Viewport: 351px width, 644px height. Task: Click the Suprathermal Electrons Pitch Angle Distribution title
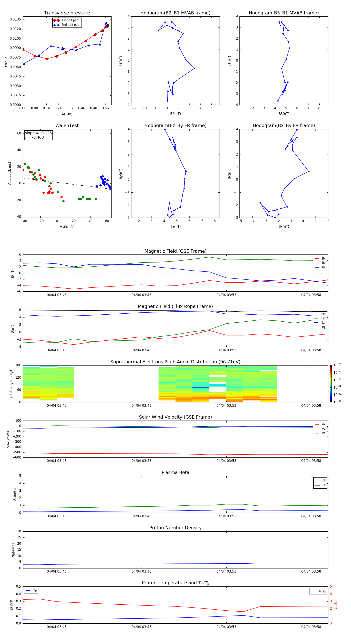click(175, 362)
